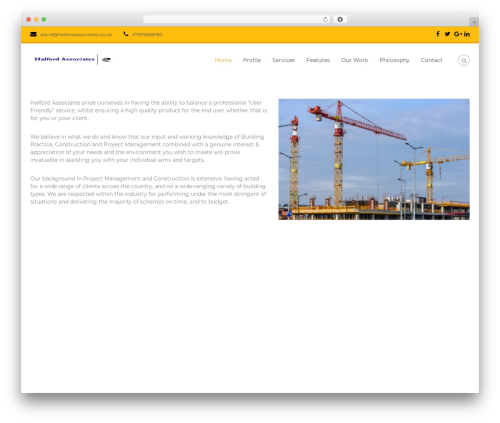Open the Features menu item
This screenshot has height=423, width=500.
point(318,60)
